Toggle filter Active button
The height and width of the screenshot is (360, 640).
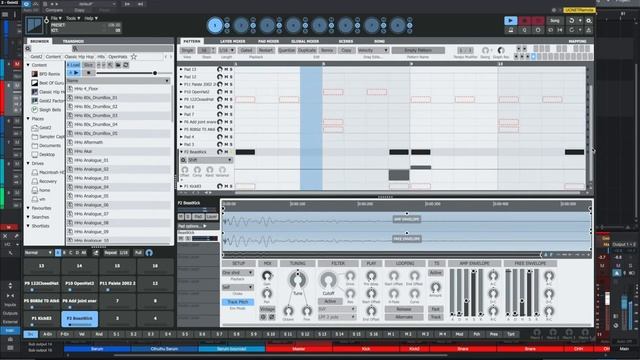(x=330, y=301)
